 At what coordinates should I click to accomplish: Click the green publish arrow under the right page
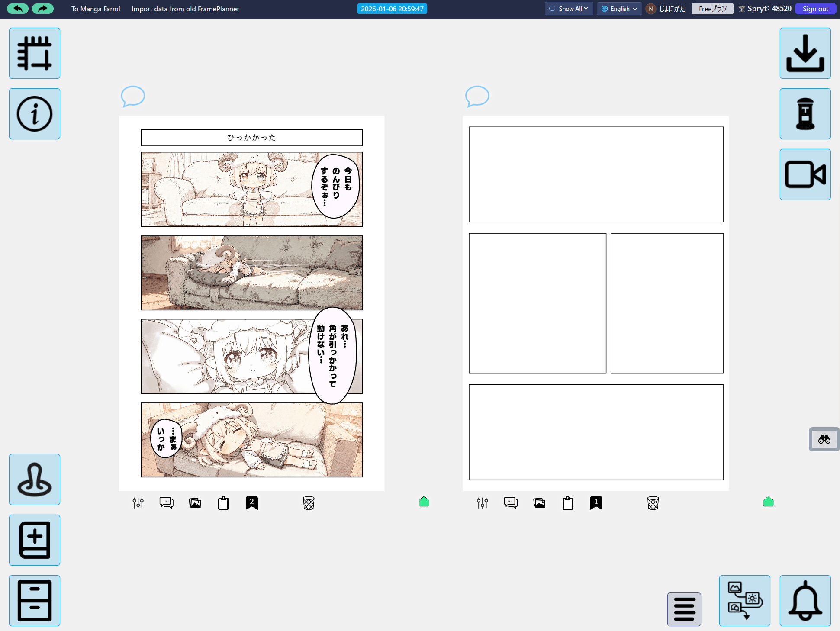pos(769,502)
